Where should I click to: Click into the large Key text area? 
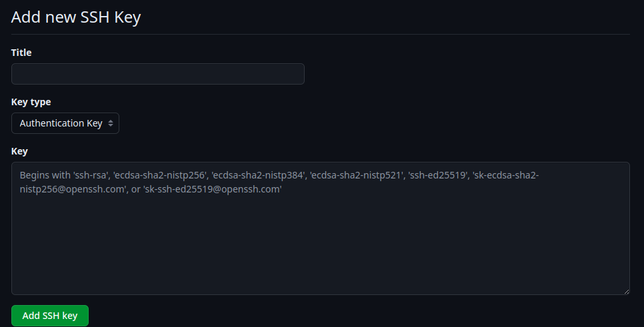point(321,228)
